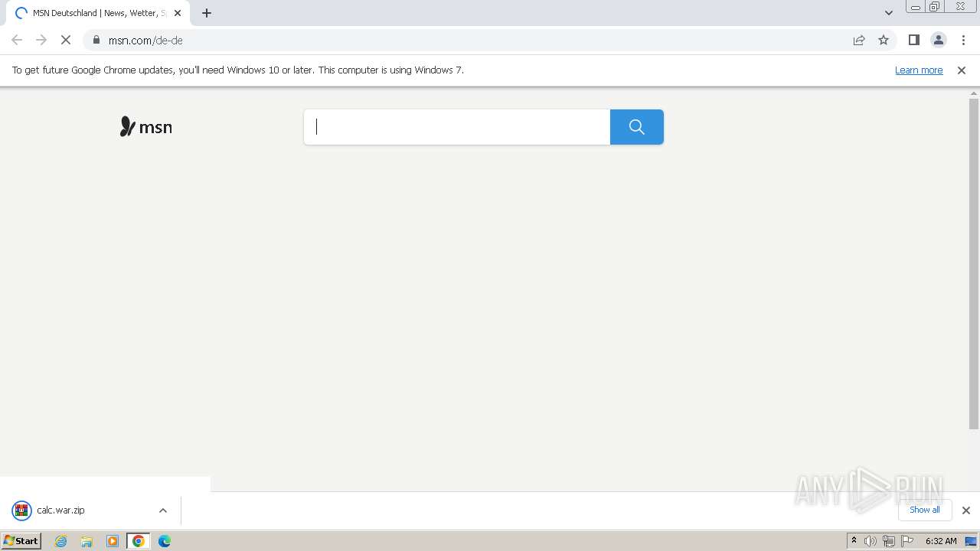Click the calc.war.zip archive file icon
The height and width of the screenshot is (551, 980).
[x=21, y=510]
